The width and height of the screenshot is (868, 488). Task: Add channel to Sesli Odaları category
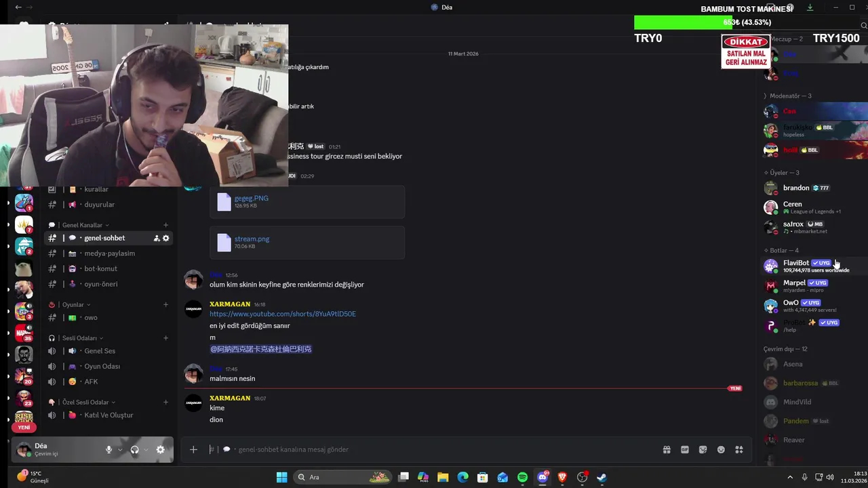click(165, 338)
